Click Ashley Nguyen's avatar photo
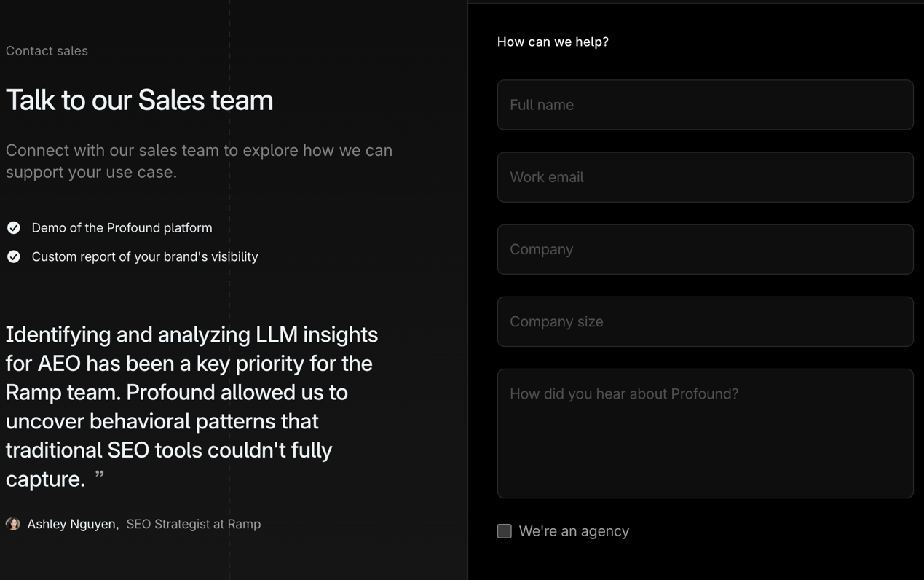This screenshot has width=924, height=580. 12,524
